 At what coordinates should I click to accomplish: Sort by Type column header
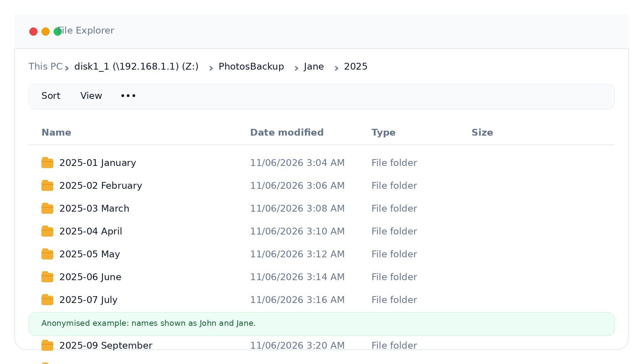point(383,132)
